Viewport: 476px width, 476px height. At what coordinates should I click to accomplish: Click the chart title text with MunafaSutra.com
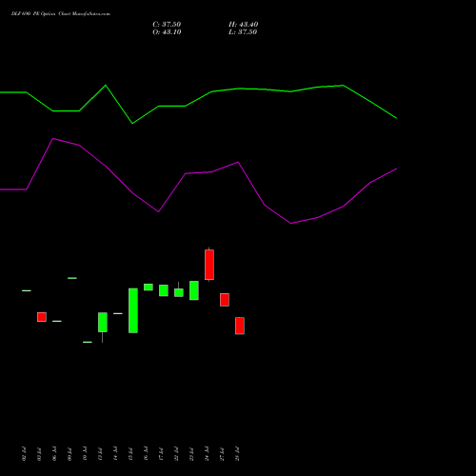(61, 14)
